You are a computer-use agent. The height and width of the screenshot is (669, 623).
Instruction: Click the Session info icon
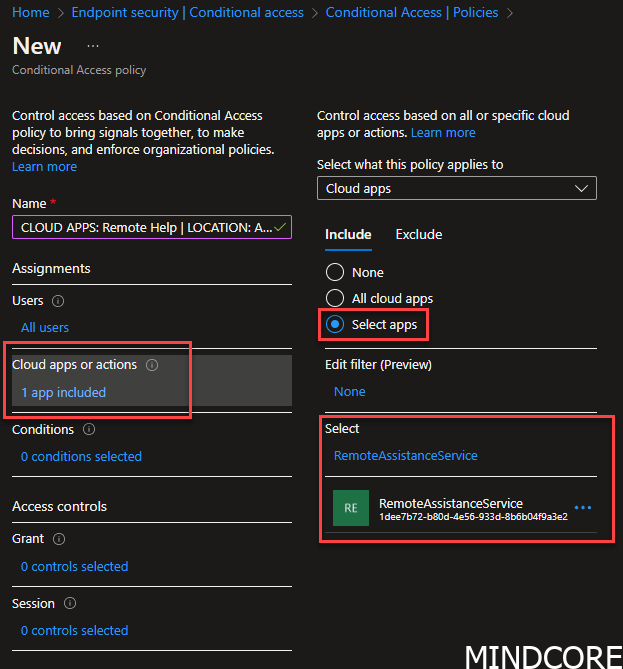(x=70, y=603)
